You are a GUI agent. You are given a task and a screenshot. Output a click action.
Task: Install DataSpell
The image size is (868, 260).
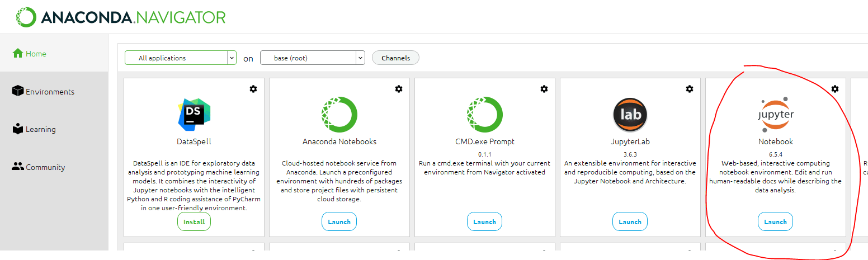(194, 221)
